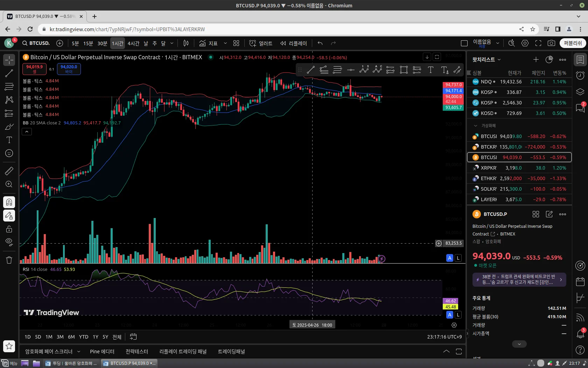Open chart settings hexagon icon
Viewport: 588px width, 368px height.
pyautogui.click(x=525, y=43)
